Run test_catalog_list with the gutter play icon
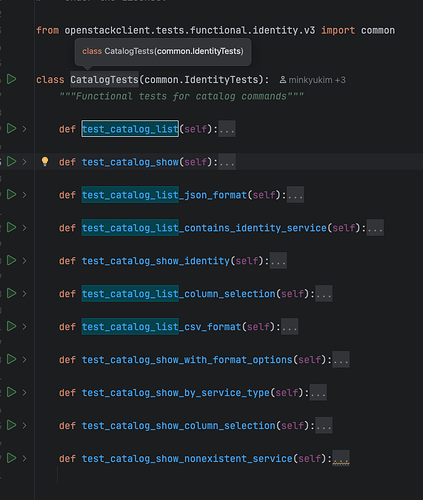 pos(12,129)
